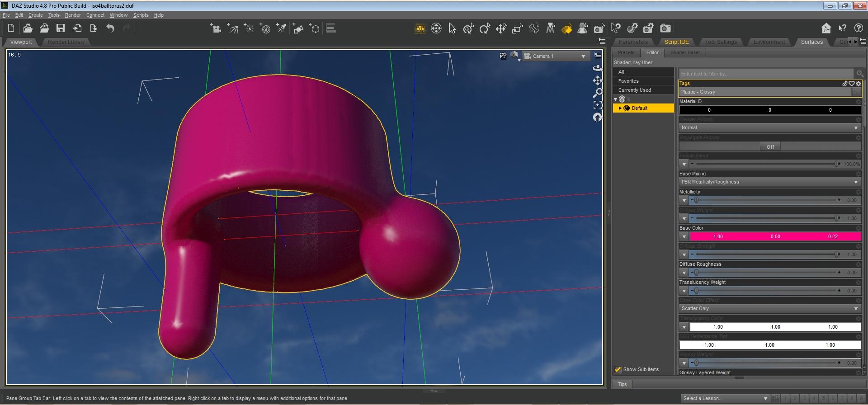Screen dimensions: 868x405
Task: Activate the Rotate tool
Action: [485, 28]
